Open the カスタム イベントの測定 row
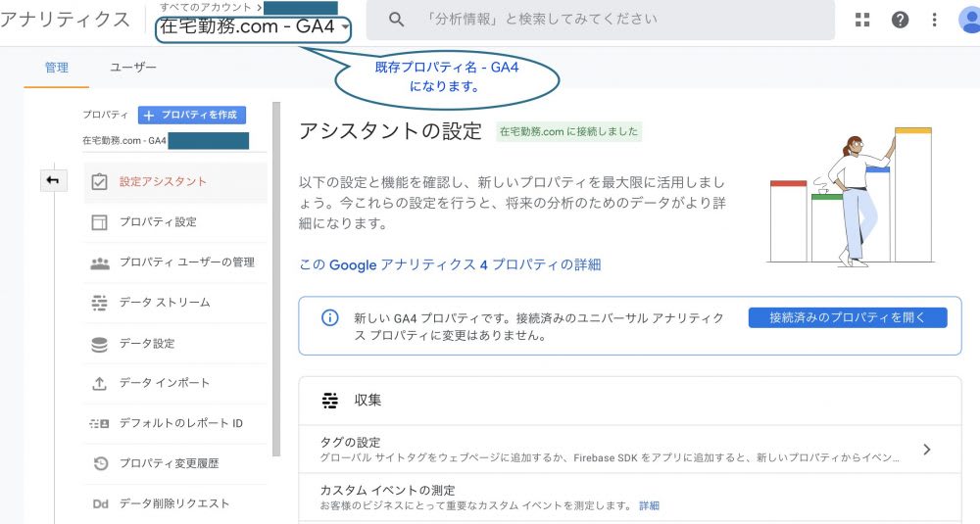 tap(629, 498)
